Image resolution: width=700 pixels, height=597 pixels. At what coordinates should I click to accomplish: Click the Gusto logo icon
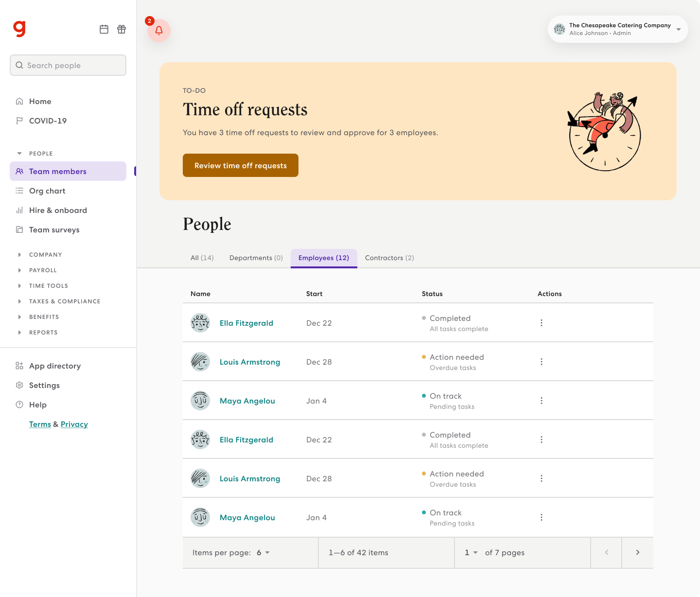pos(19,29)
